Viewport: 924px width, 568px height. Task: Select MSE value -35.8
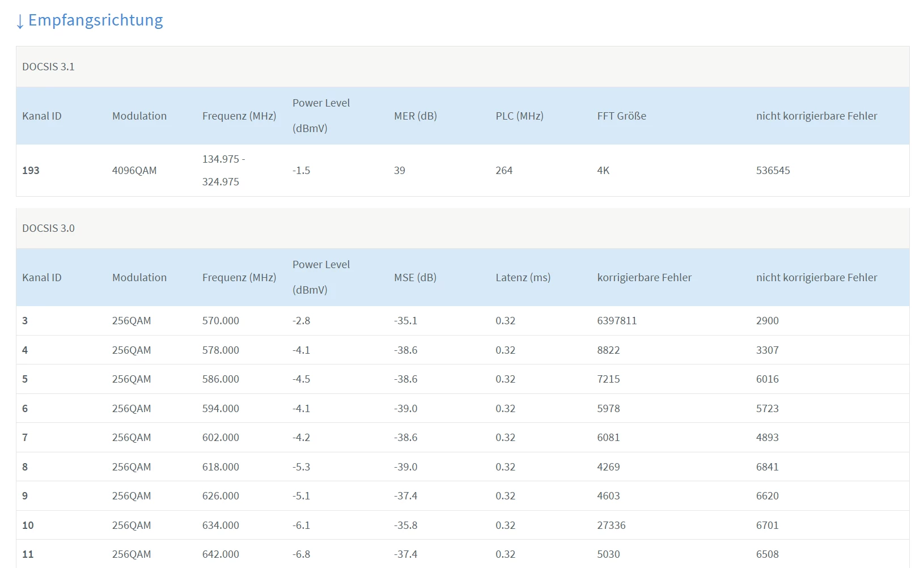click(x=405, y=525)
